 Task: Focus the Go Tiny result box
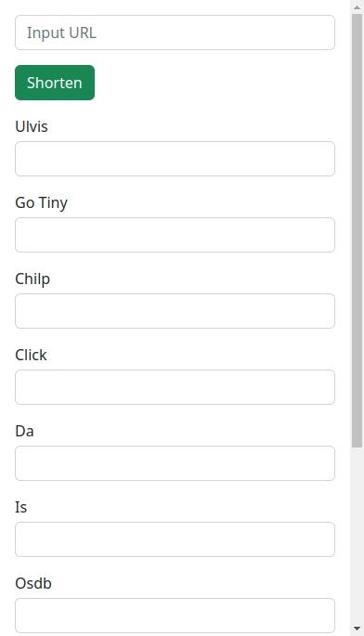tap(175, 235)
